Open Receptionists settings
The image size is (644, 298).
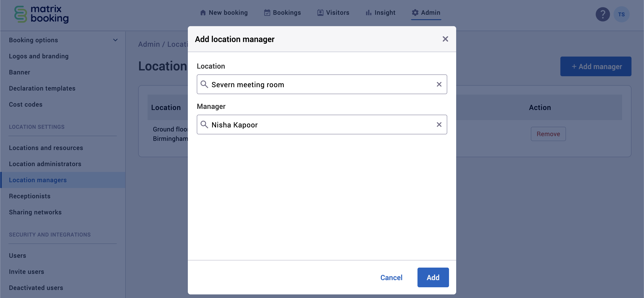click(30, 196)
